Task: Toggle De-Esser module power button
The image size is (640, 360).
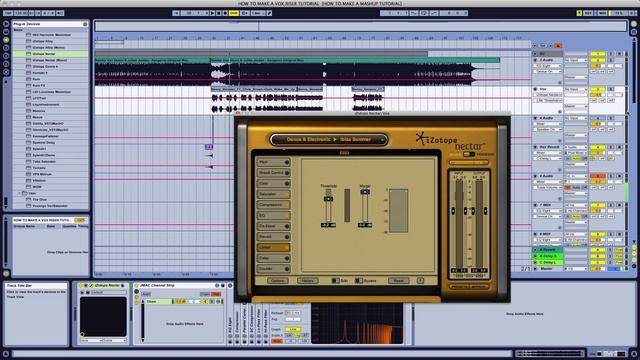Action: coord(287,226)
